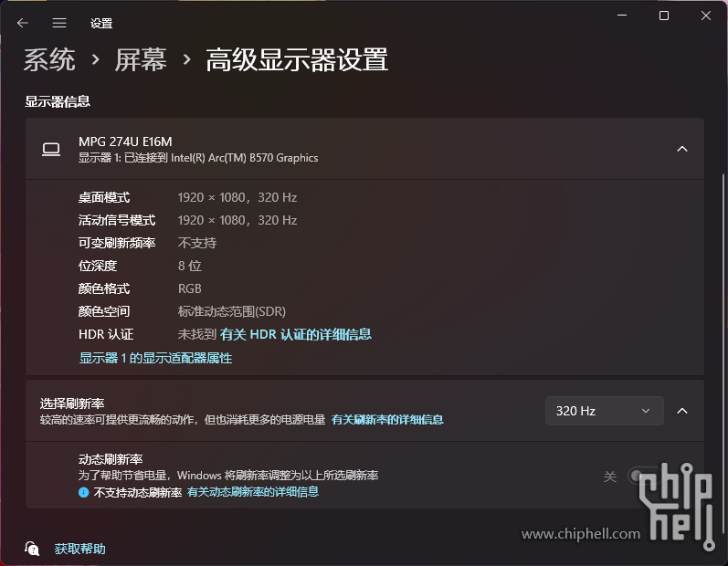This screenshot has height=566, width=728.
Task: Open the 320 Hz refresh rate dropdown
Action: coord(604,411)
